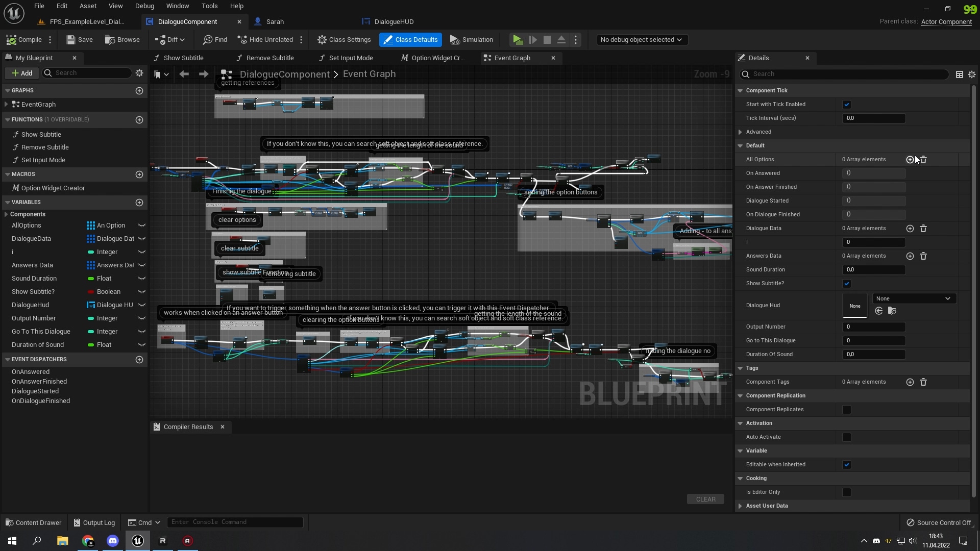Select the Save icon in the toolbar

[70, 39]
